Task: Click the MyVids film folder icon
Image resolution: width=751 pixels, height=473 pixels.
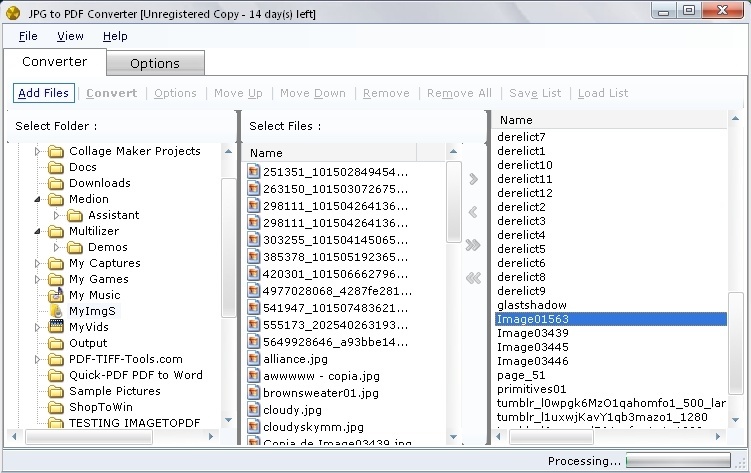Action: tap(56, 327)
